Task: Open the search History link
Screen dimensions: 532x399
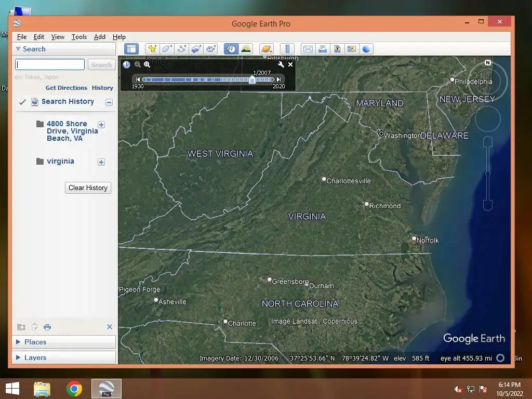Action: click(x=102, y=87)
